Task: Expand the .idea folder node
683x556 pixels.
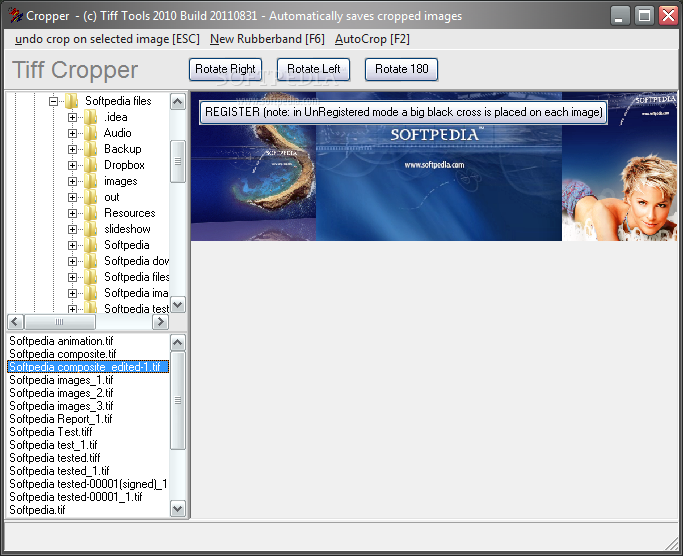Action: 72,117
